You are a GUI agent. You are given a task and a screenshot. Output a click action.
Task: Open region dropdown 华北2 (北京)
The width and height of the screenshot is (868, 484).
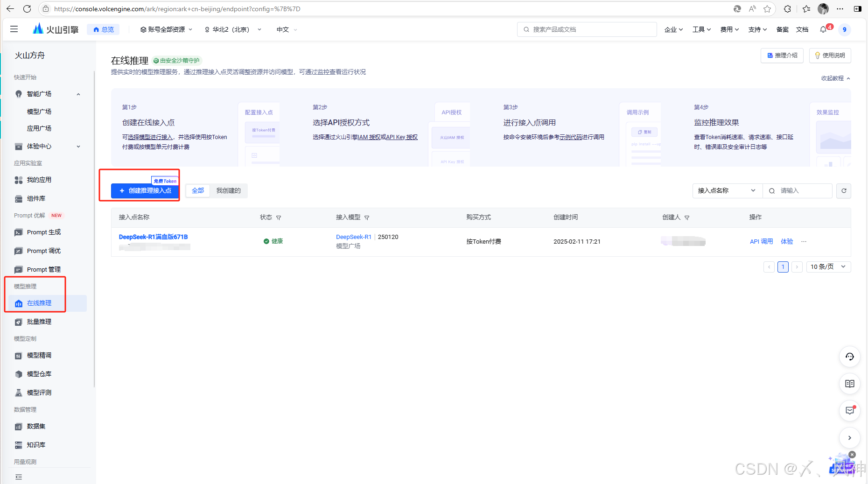click(x=233, y=29)
